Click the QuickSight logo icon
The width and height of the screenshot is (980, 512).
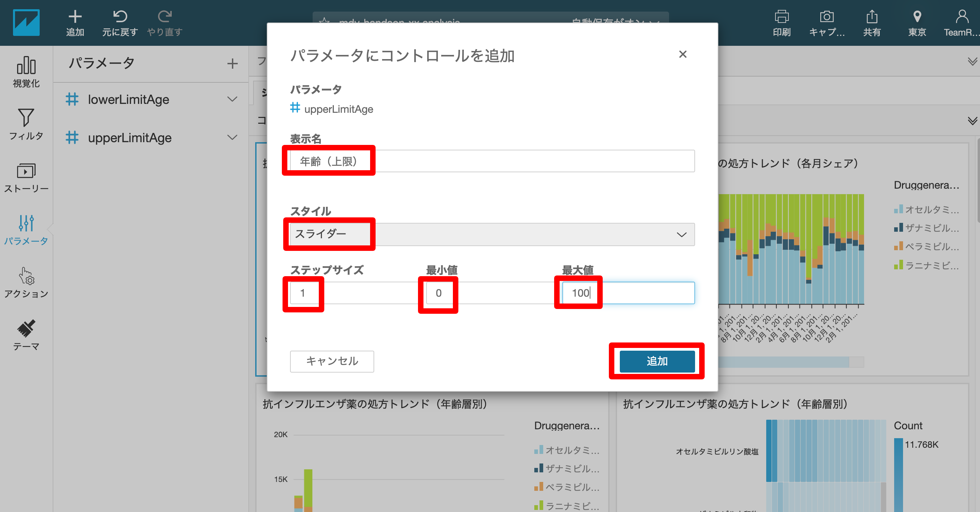tap(26, 23)
